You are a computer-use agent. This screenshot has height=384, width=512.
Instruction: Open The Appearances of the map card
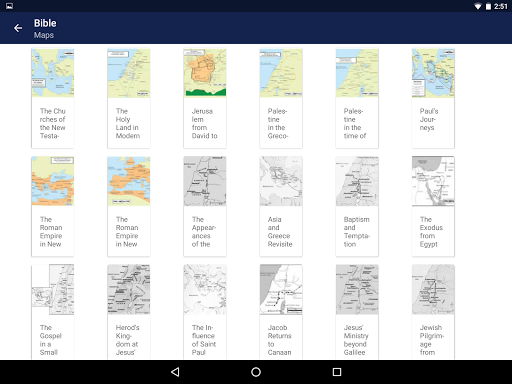205,206
